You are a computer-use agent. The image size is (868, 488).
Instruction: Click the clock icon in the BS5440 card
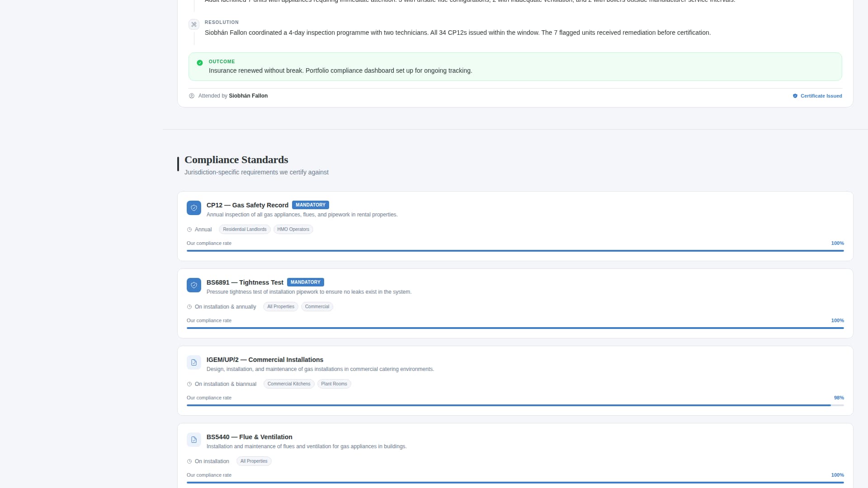[189, 461]
